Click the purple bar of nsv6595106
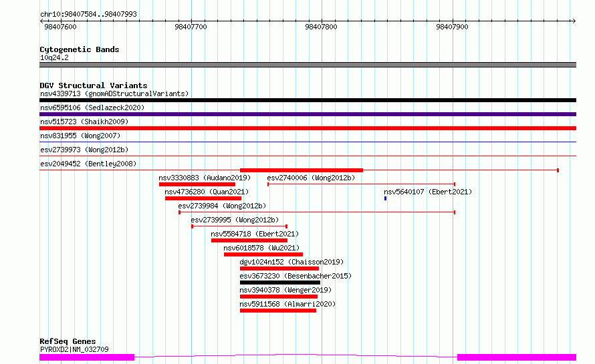595x364 pixels. [x=308, y=114]
